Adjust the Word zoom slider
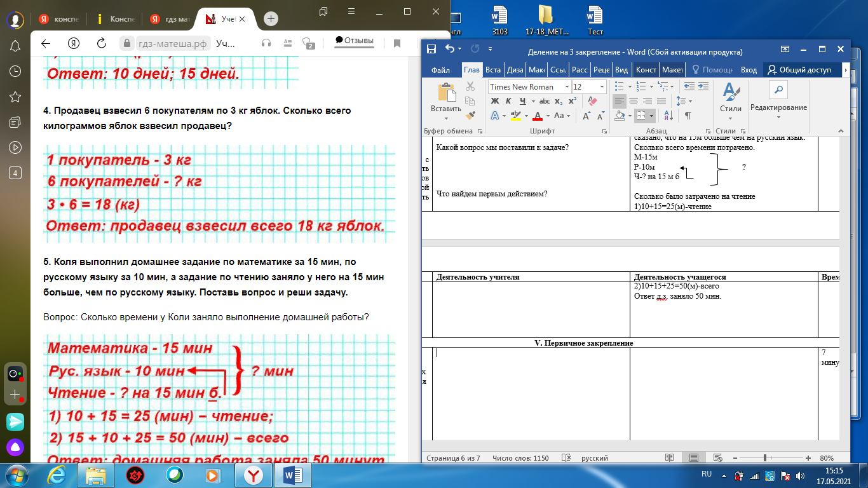Viewport: 868px width, 488px height. tap(765, 457)
